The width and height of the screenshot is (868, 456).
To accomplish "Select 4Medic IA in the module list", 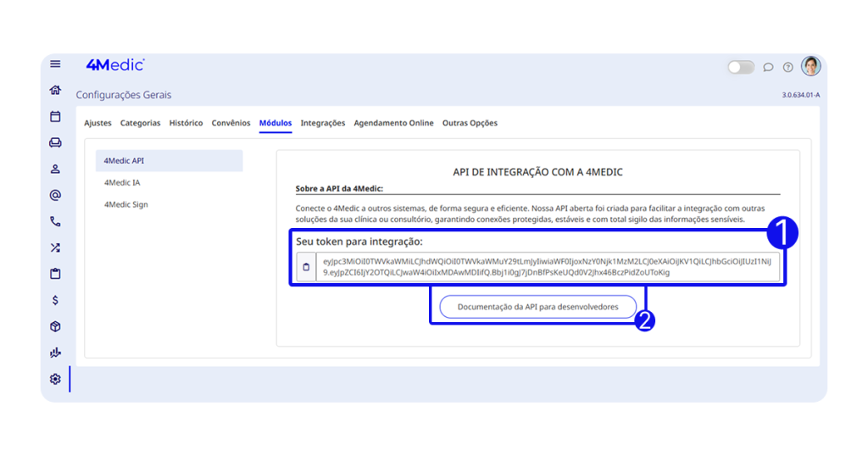I will [122, 182].
